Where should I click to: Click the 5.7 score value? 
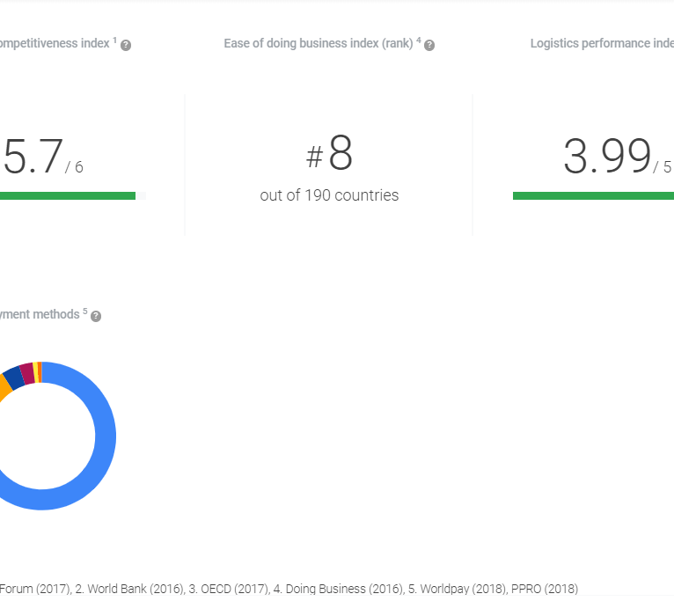pos(33,158)
